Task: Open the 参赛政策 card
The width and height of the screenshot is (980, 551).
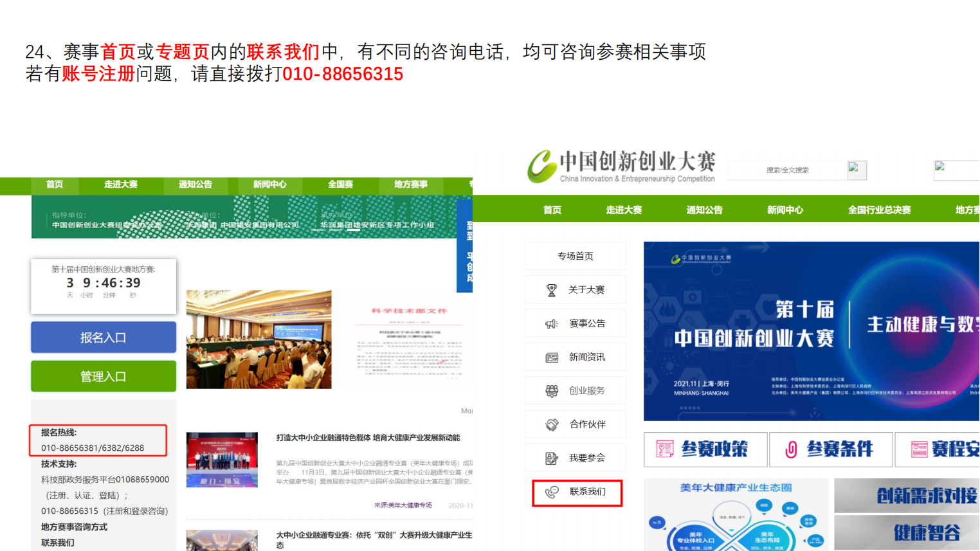Action: tap(705, 449)
